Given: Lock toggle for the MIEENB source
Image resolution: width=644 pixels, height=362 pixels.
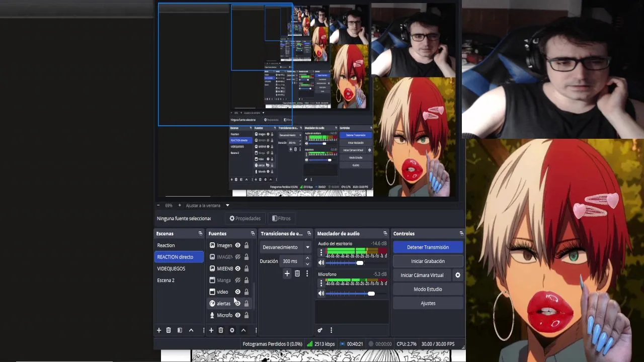Looking at the screenshot, I should click(246, 268).
